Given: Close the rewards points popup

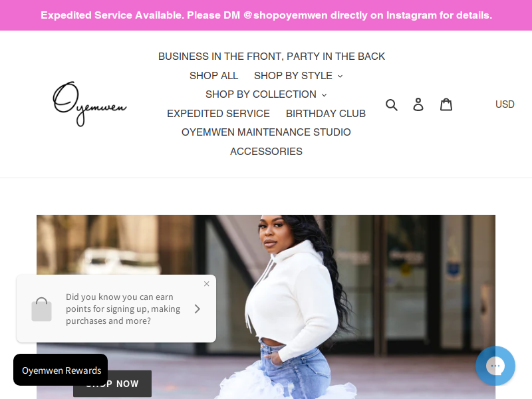Looking at the screenshot, I should pos(206,284).
